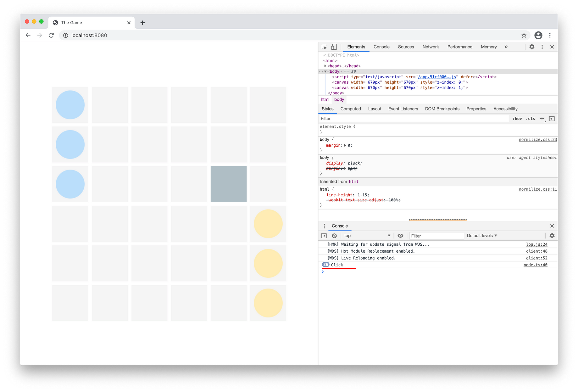
Task: Open client:52 source link
Action: (536, 258)
